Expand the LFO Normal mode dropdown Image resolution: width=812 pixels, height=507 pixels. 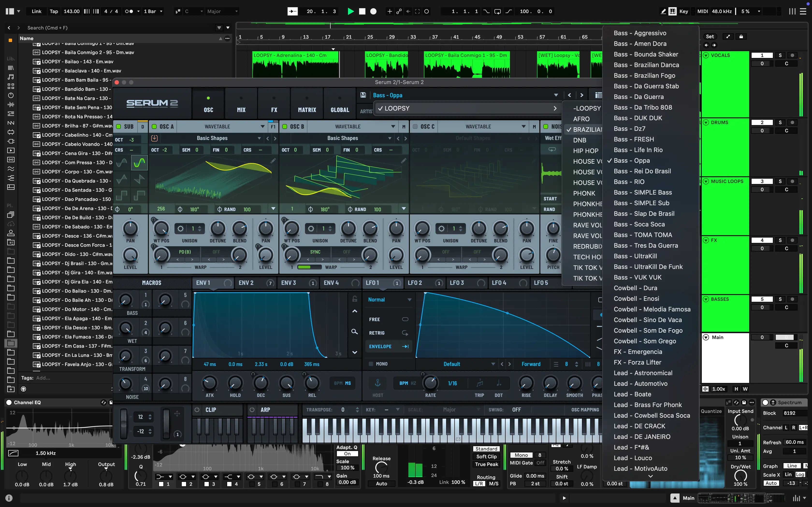[x=409, y=300]
